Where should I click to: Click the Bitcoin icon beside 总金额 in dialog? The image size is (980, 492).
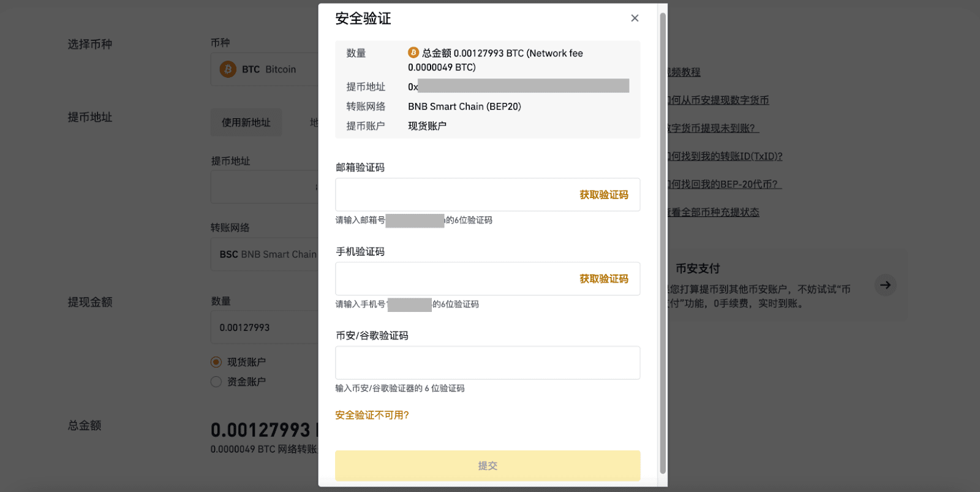tap(413, 53)
